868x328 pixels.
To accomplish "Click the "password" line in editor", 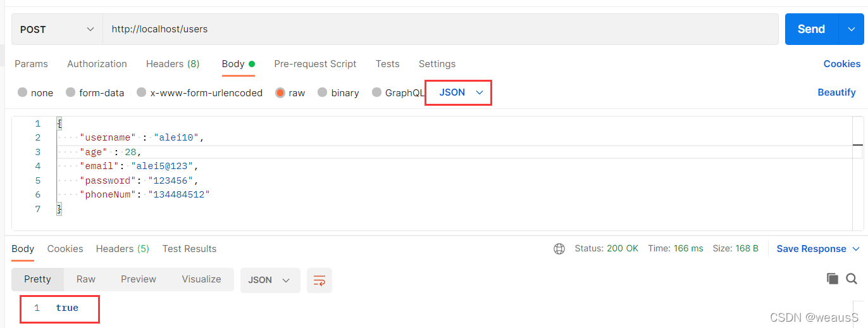I will click(x=139, y=180).
